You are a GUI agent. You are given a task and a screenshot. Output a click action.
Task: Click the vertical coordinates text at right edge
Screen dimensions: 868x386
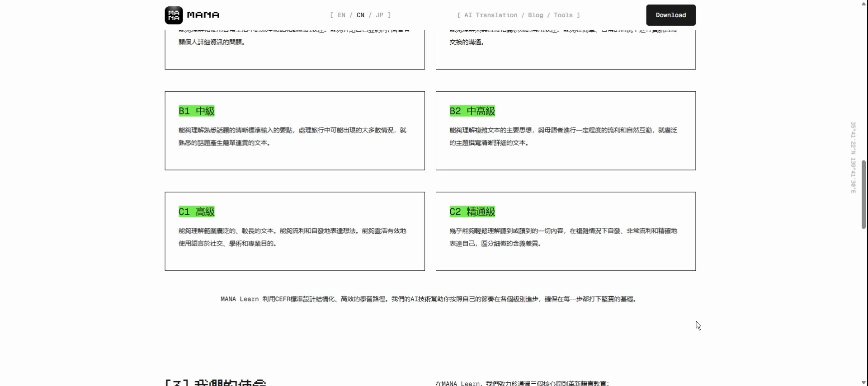coord(853,157)
